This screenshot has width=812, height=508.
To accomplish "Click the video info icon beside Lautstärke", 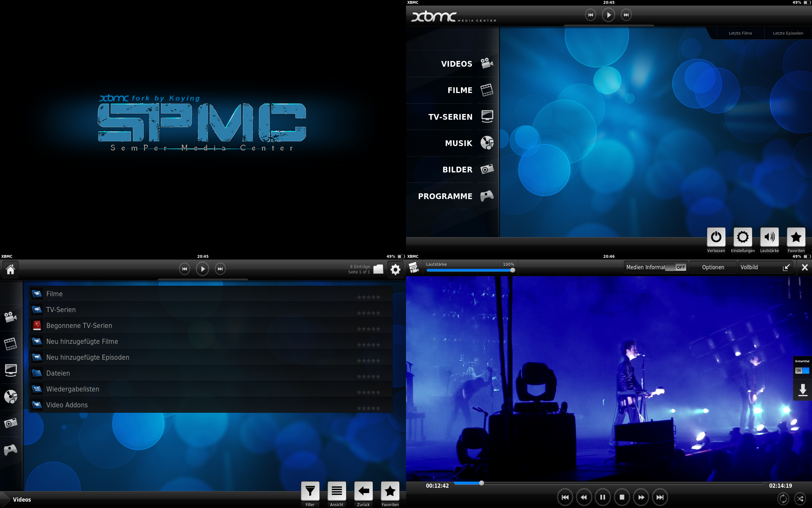I will [x=414, y=268].
